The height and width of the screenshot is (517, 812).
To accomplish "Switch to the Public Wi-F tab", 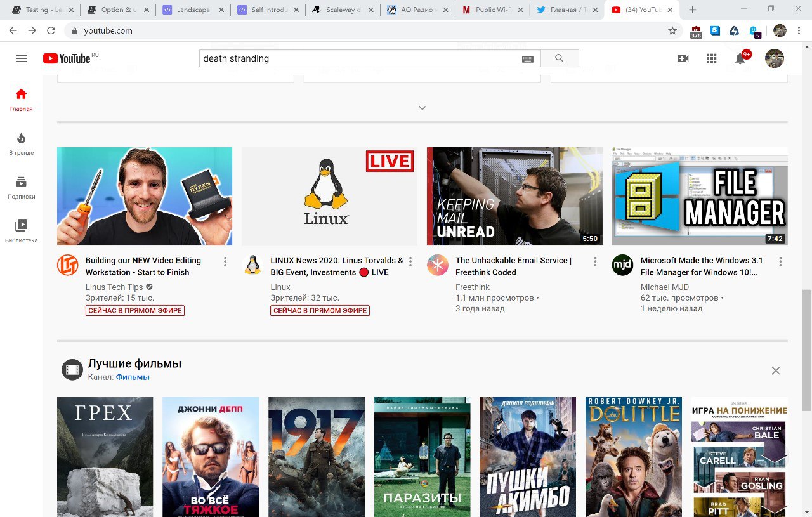I will pos(492,10).
